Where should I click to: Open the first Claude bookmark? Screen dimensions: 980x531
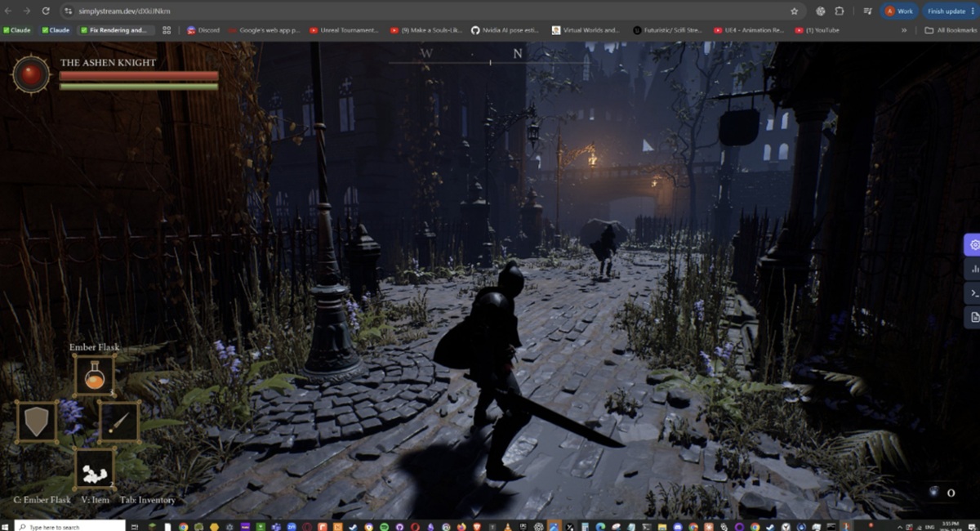(x=17, y=30)
